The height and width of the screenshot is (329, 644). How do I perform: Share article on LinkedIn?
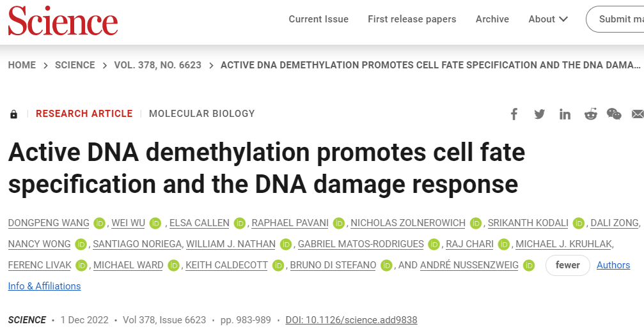[565, 114]
